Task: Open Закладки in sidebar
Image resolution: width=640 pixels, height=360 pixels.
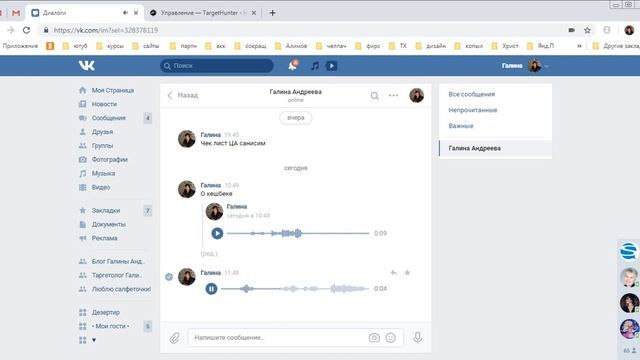Action: click(106, 211)
